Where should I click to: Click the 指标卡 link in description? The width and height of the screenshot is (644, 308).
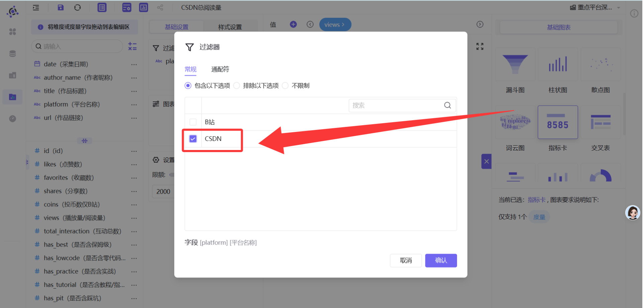coord(537,200)
